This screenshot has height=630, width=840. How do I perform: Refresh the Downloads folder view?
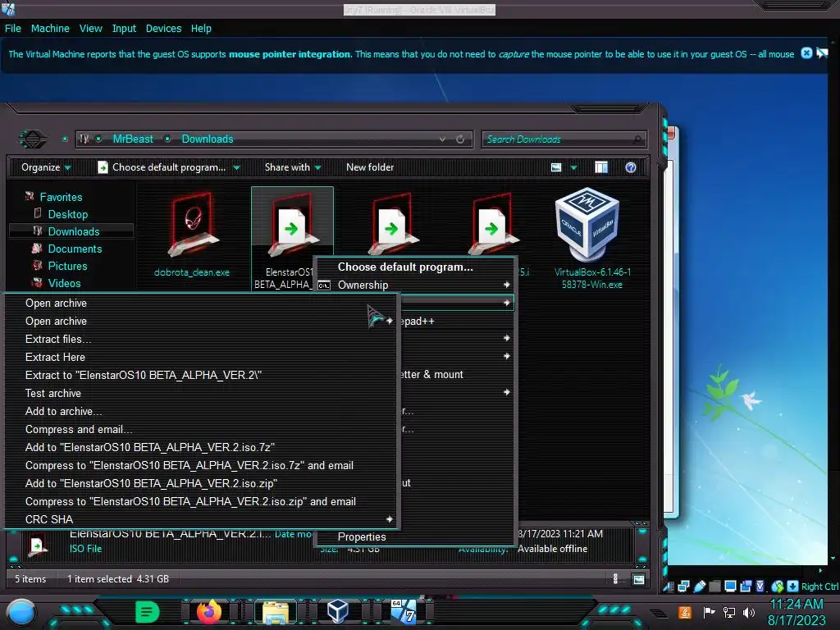(460, 139)
